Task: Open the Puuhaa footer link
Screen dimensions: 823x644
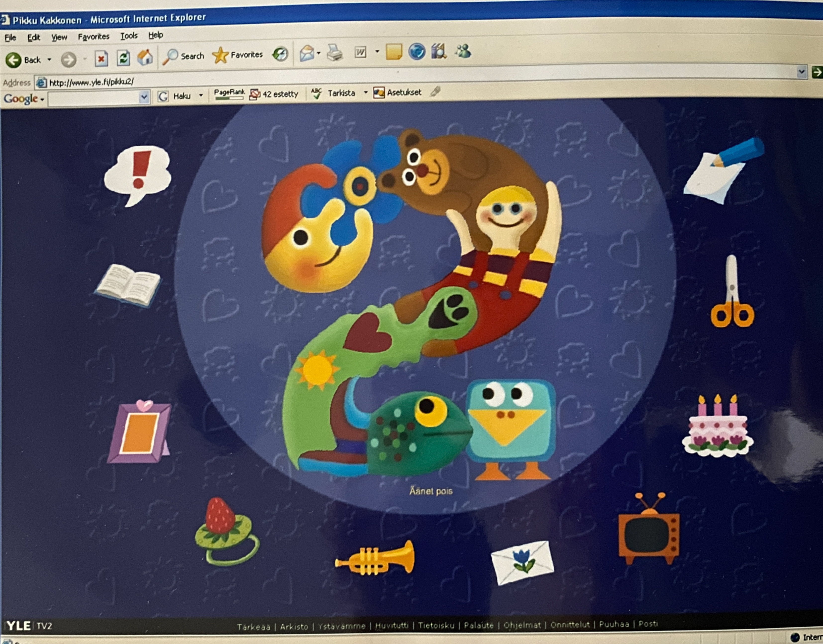Action: point(614,624)
